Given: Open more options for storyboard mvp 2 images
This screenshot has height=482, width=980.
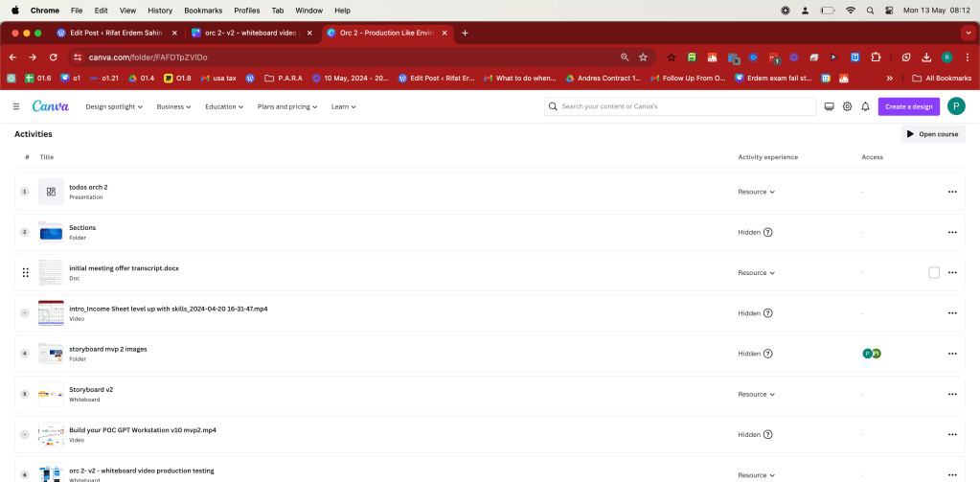Looking at the screenshot, I should coord(952,354).
